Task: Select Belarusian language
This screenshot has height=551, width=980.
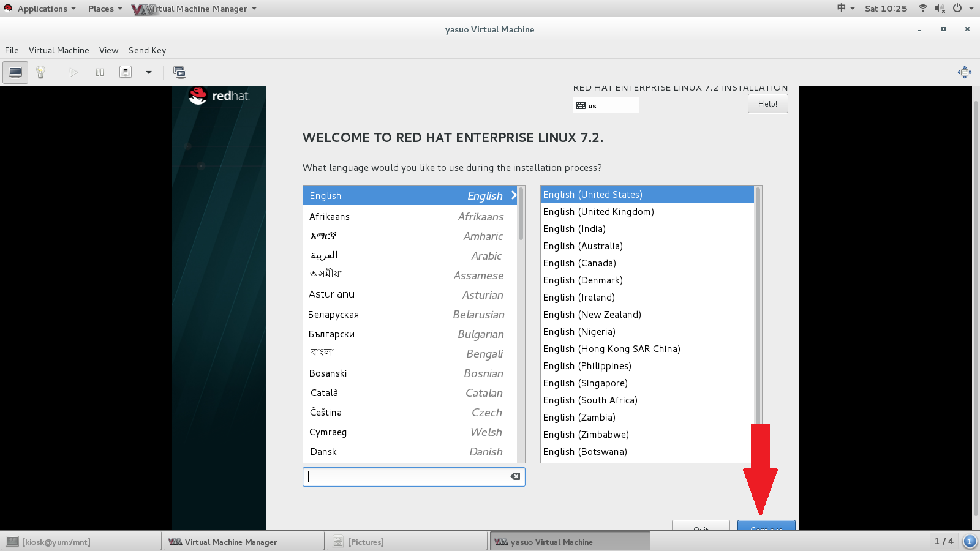Action: pyautogui.click(x=410, y=315)
